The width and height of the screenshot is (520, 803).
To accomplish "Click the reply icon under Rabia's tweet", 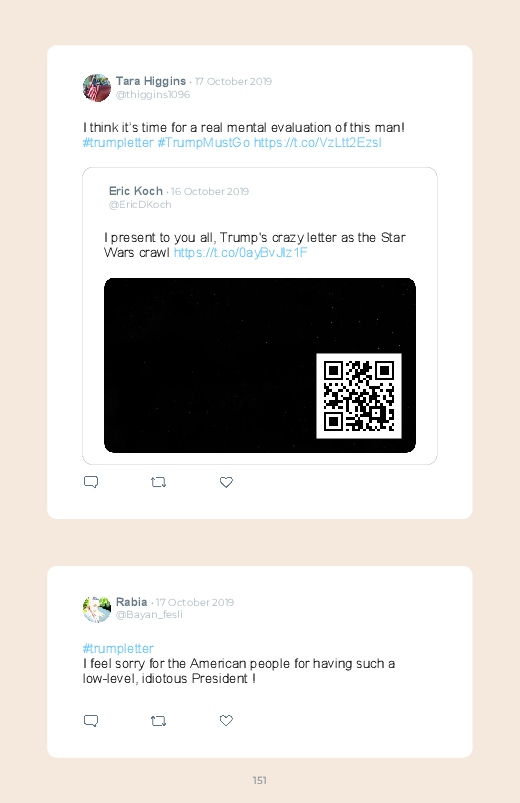I will [91, 721].
